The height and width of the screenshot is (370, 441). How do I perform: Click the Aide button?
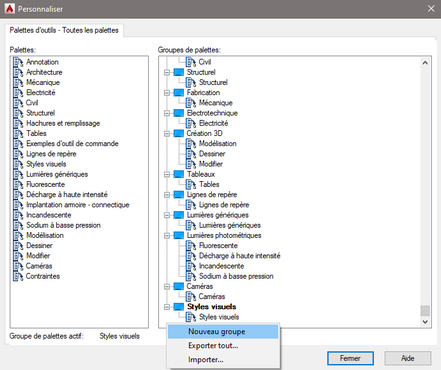[x=408, y=358]
